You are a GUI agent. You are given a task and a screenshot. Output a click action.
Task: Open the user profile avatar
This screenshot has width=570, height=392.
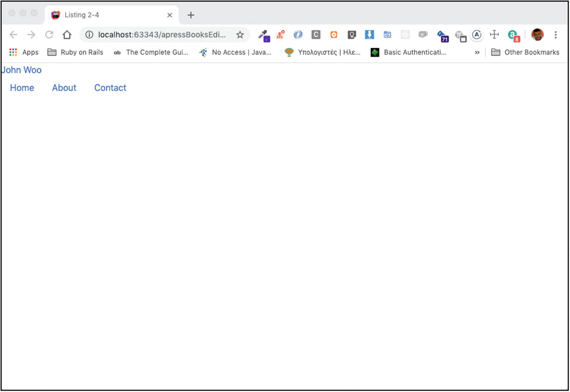[537, 35]
